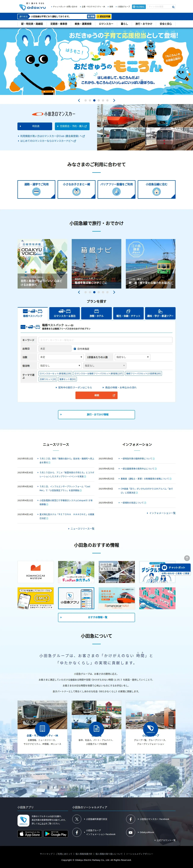Open 箱根ナビ travel thumbnail

point(96,264)
